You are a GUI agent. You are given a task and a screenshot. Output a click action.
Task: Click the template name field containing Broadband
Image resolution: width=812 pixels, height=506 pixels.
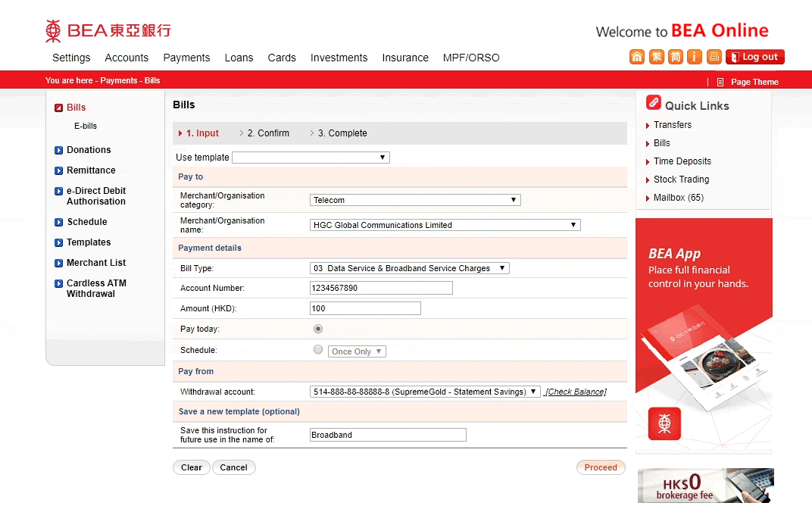388,435
